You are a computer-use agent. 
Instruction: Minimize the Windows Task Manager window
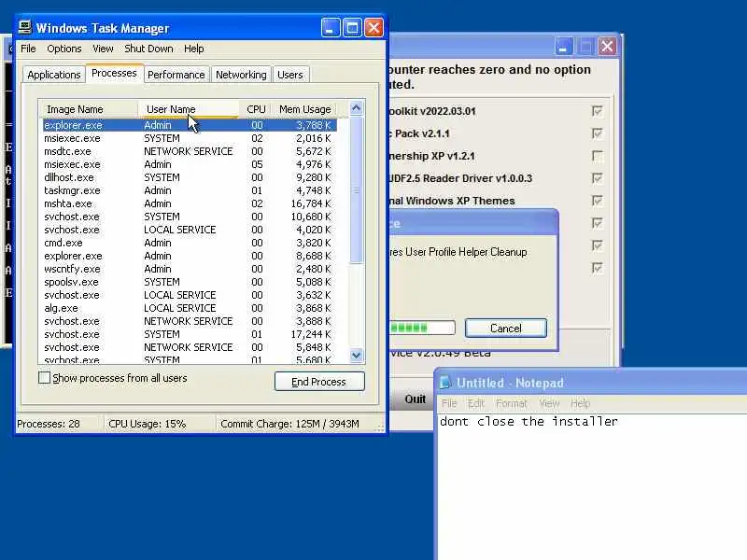pyautogui.click(x=331, y=28)
